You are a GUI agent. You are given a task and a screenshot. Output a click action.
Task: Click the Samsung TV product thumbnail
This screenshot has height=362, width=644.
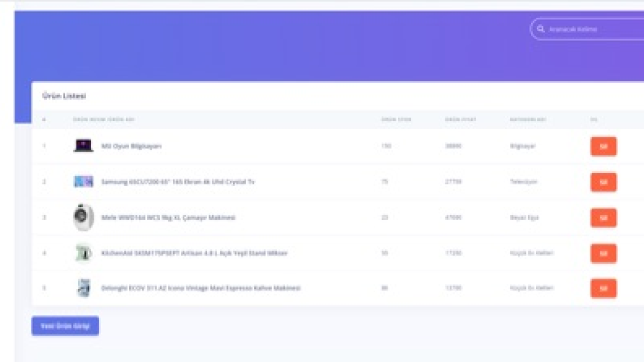point(84,182)
